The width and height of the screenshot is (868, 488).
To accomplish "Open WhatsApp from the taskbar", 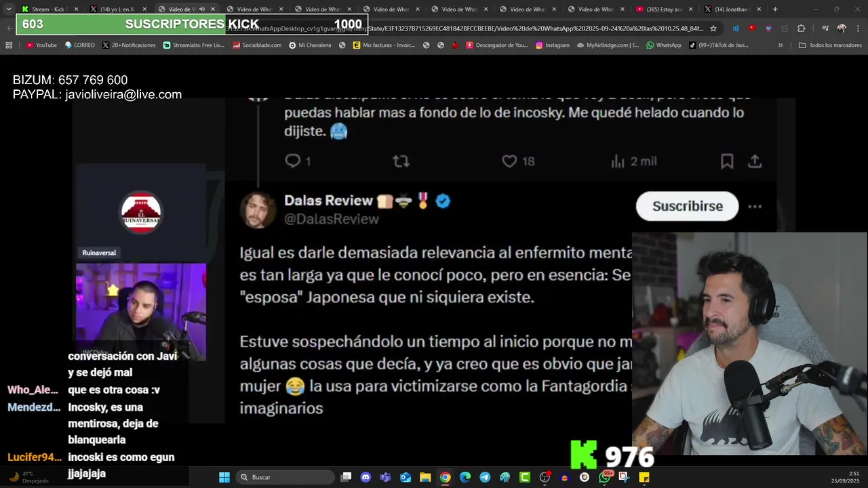I will (604, 477).
